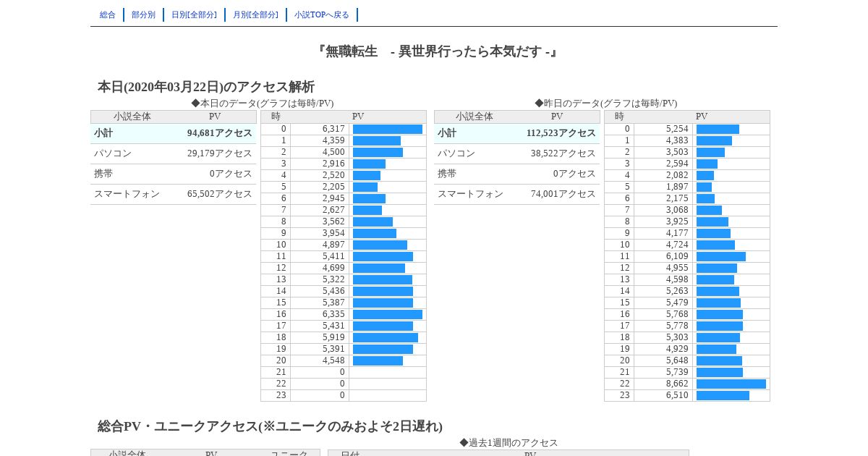The image size is (868, 456).
Task: Select the 昨日のデータ caption text
Action: (606, 104)
